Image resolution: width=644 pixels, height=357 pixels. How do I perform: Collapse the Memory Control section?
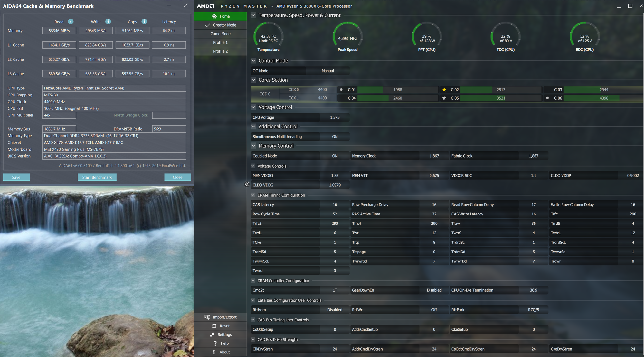click(x=253, y=146)
